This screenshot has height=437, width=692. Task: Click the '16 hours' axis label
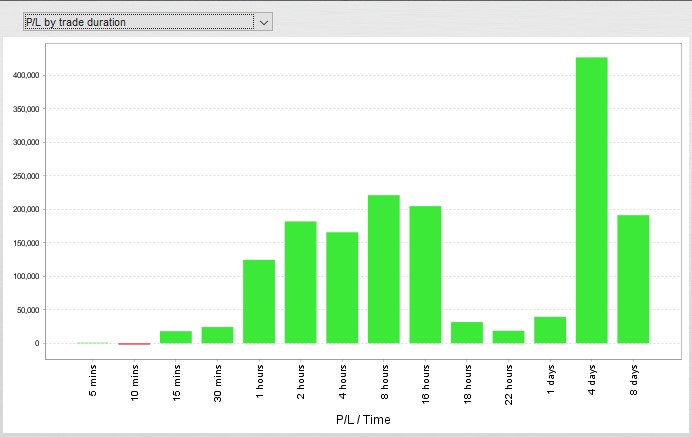[x=425, y=384]
